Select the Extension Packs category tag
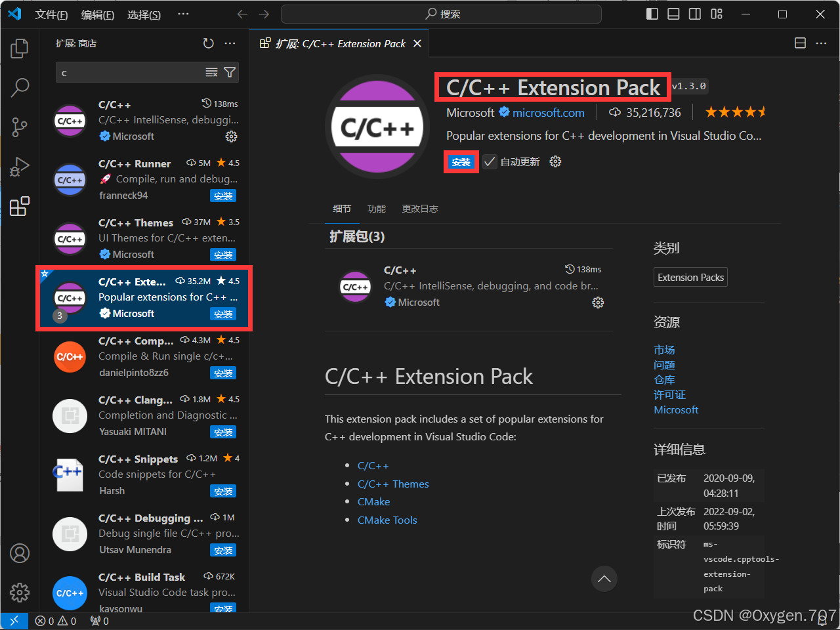The width and height of the screenshot is (840, 630). pos(690,277)
